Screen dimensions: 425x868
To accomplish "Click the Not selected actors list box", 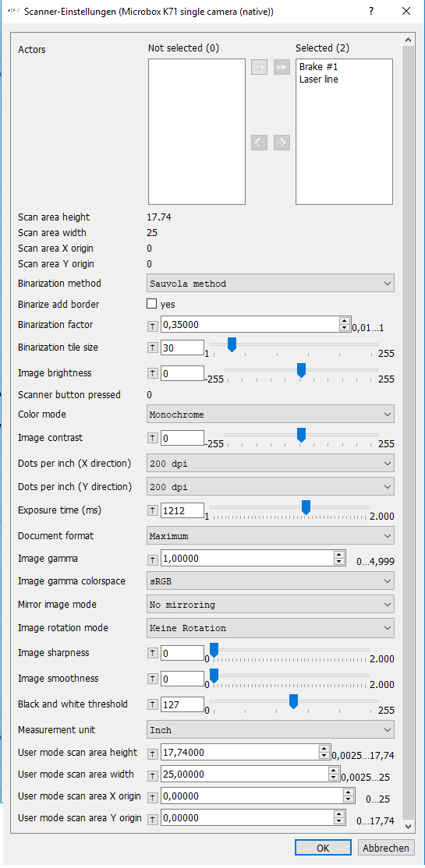I will click(197, 132).
